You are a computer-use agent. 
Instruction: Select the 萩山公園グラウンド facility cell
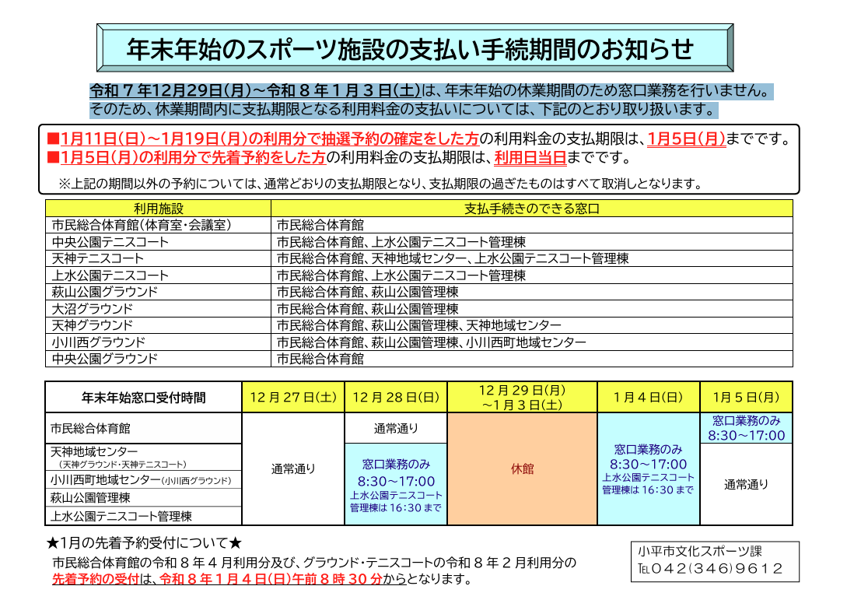(158, 292)
